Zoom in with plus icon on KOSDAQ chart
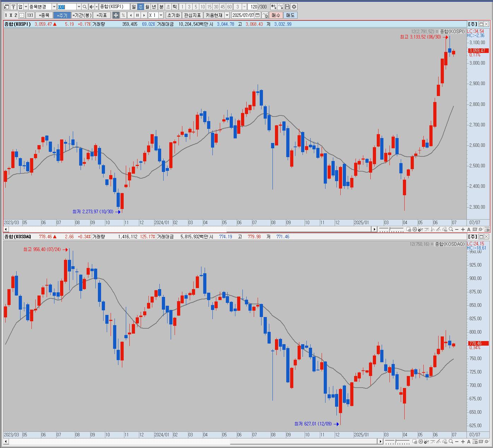 coord(463,442)
